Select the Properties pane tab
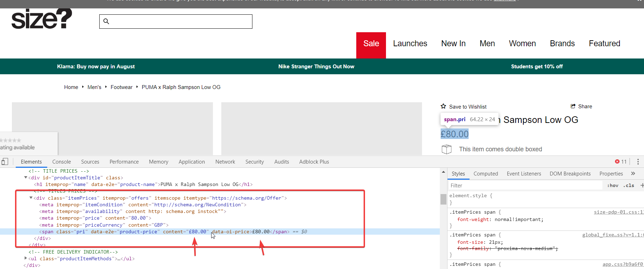This screenshot has width=644, height=269. [x=611, y=173]
